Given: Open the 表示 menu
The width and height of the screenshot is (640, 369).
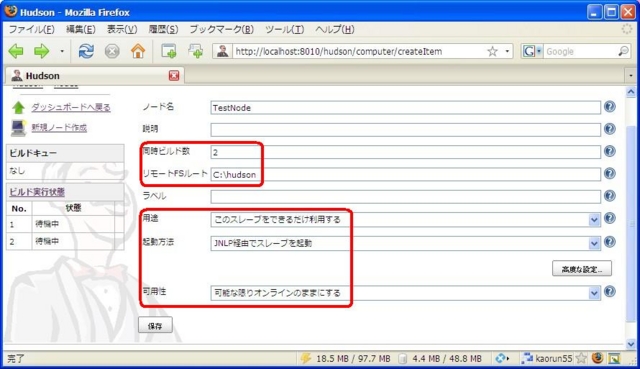Looking at the screenshot, I should [122, 29].
